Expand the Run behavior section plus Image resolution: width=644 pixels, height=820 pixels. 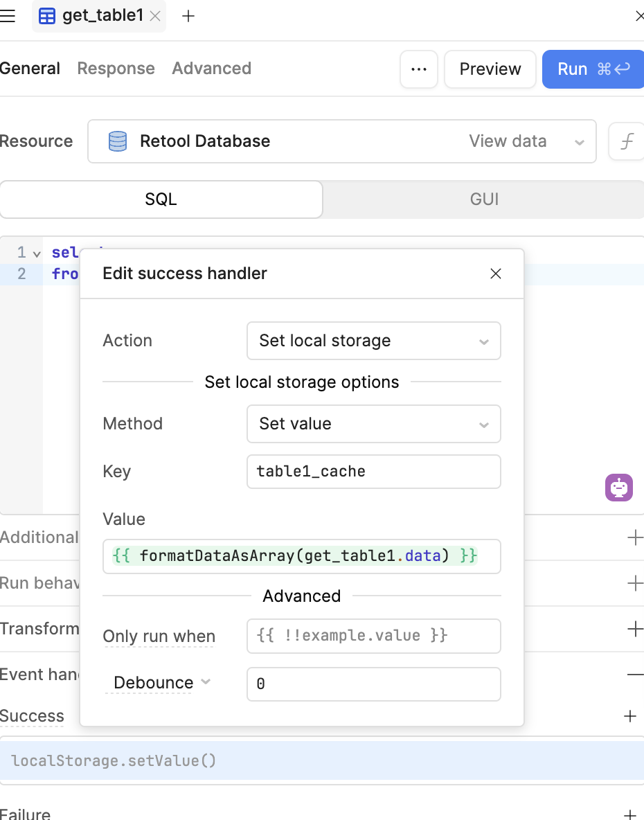pos(635,583)
